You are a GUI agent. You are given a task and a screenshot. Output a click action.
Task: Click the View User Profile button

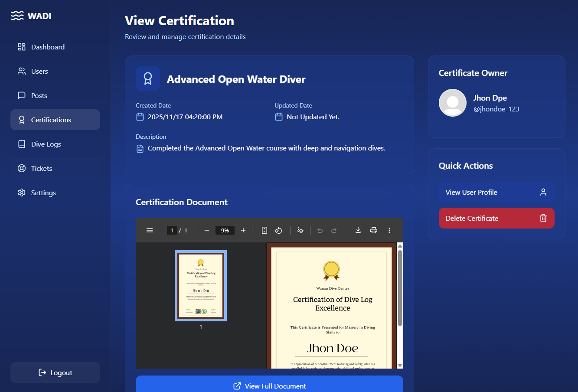496,193
